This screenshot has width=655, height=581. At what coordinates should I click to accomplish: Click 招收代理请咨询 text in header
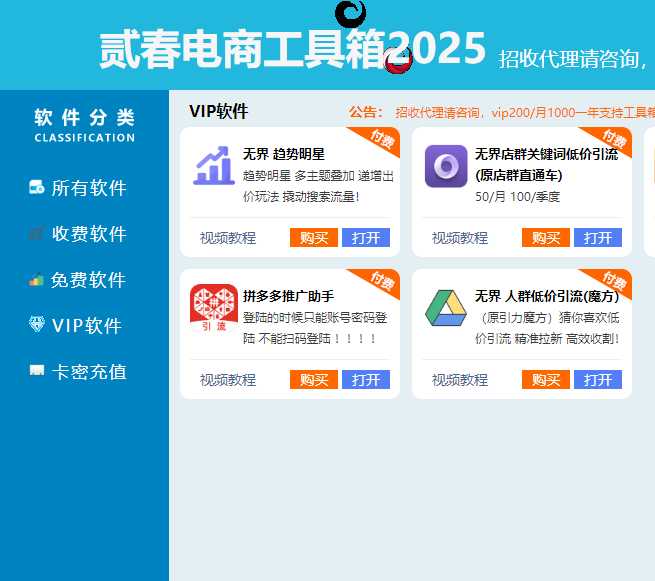pos(572,59)
